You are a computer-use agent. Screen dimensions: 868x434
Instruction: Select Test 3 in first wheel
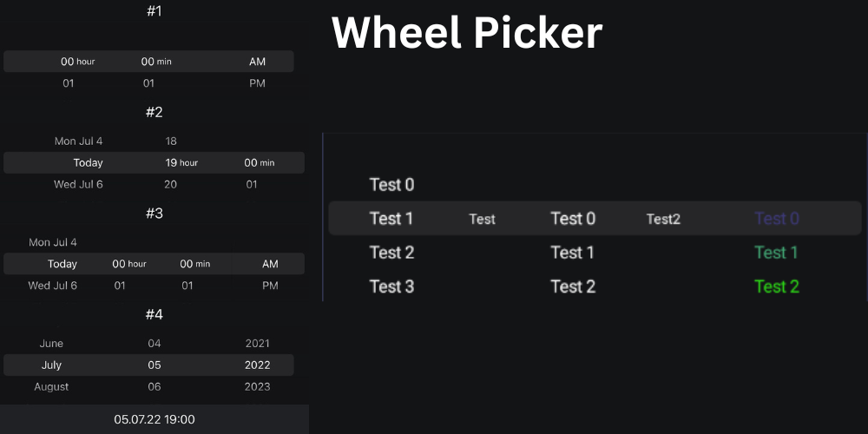391,286
